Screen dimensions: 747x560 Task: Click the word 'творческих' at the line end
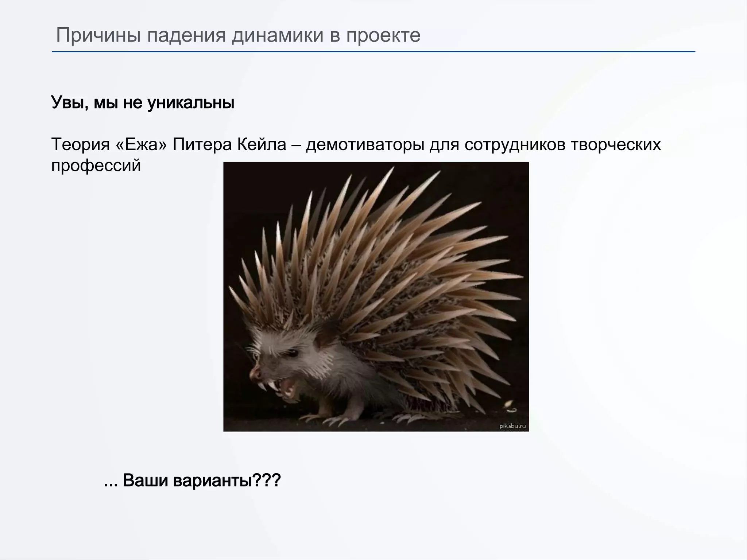click(615, 144)
